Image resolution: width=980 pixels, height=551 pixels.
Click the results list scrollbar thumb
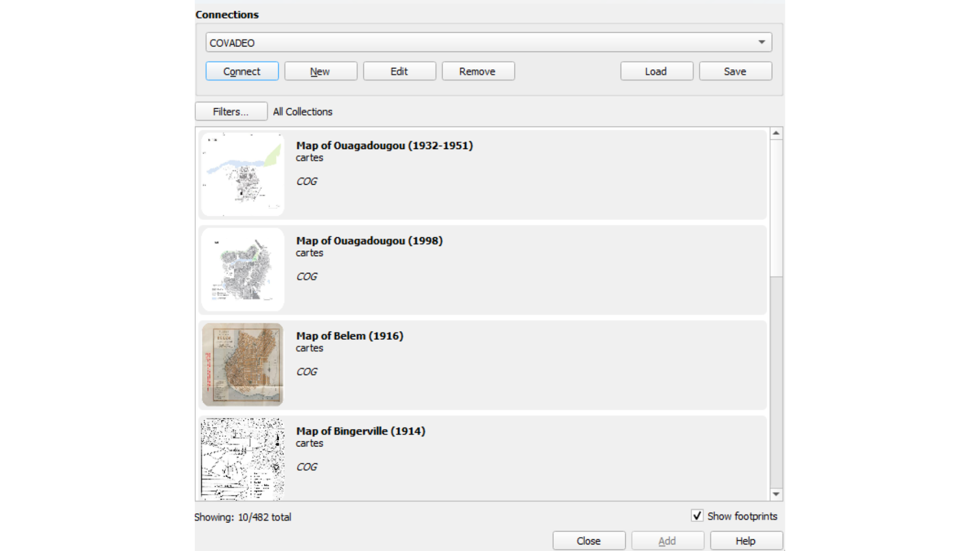pyautogui.click(x=776, y=208)
